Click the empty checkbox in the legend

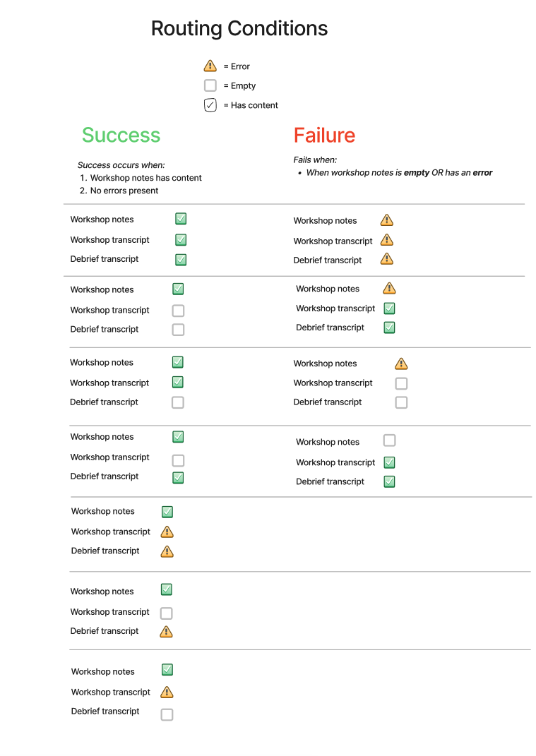coord(210,85)
